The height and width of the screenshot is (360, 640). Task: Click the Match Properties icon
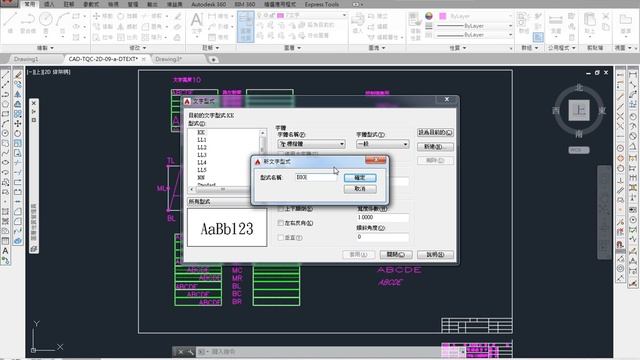[x=415, y=20]
